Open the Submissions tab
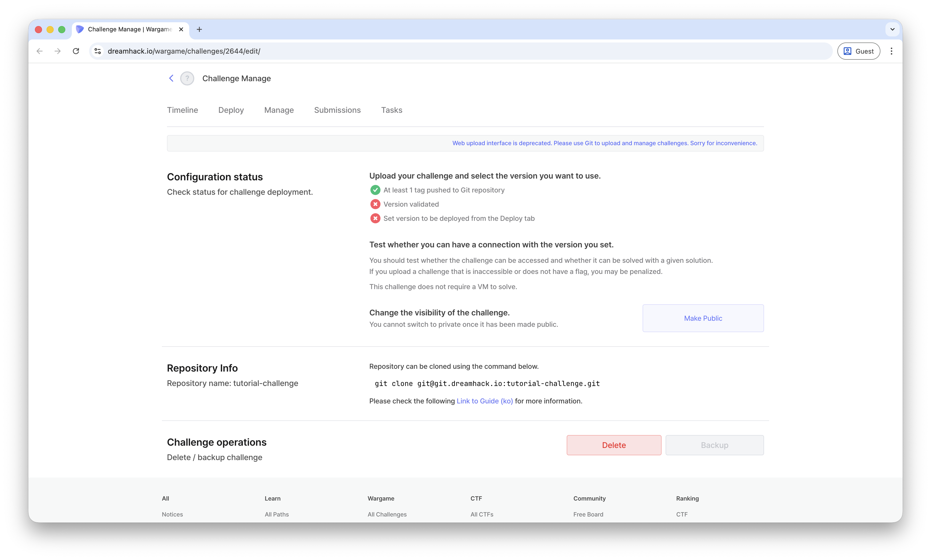Viewport: 931px width, 560px height. (337, 110)
